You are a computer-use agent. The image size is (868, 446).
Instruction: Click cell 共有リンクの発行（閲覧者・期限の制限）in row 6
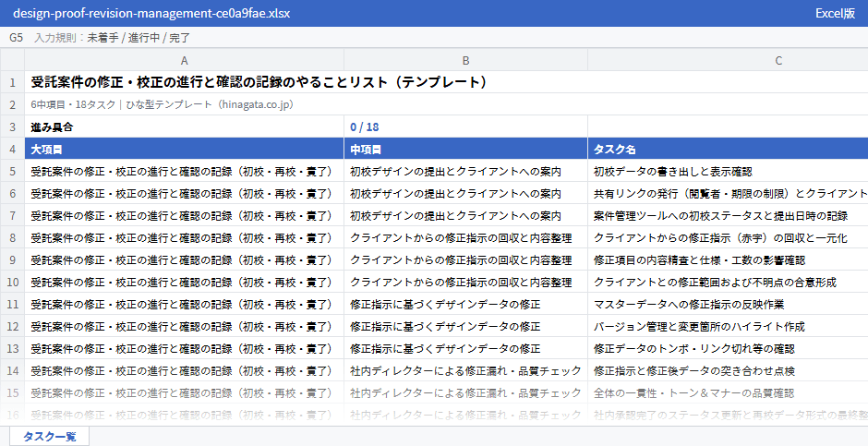coord(728,194)
